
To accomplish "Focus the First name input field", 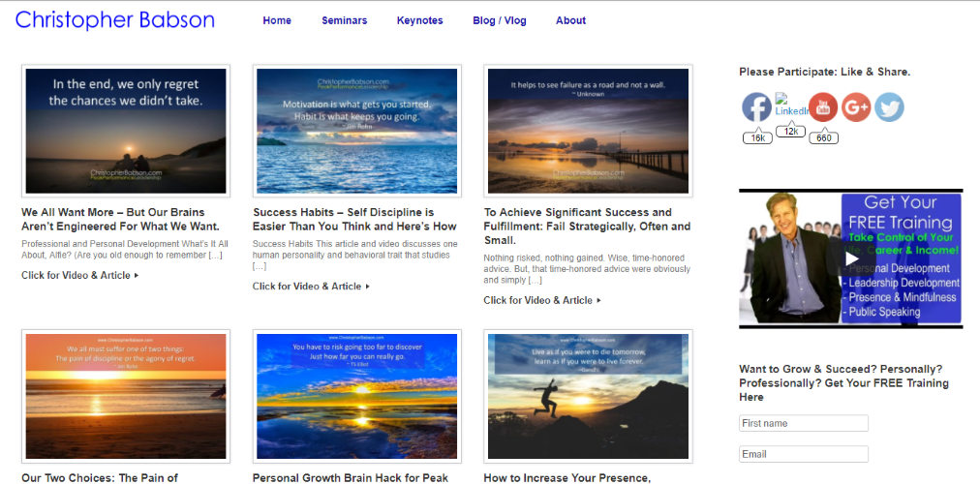I will [x=803, y=423].
